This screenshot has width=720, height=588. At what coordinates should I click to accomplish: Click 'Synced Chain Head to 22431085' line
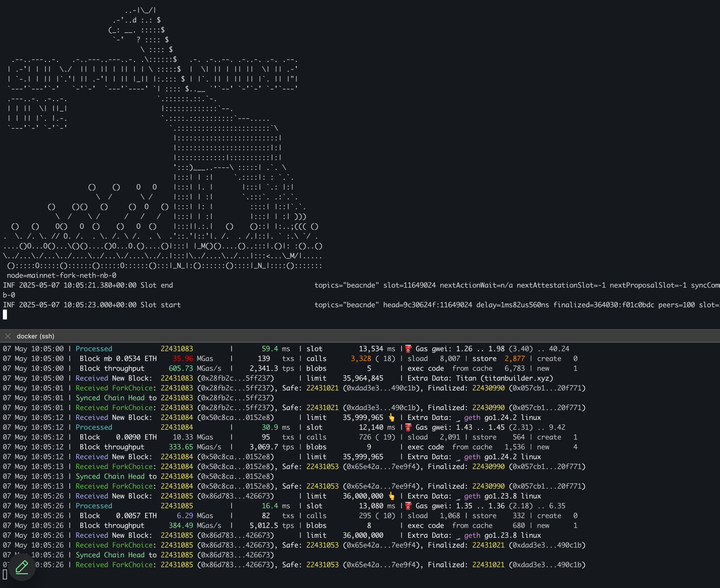coord(175,555)
